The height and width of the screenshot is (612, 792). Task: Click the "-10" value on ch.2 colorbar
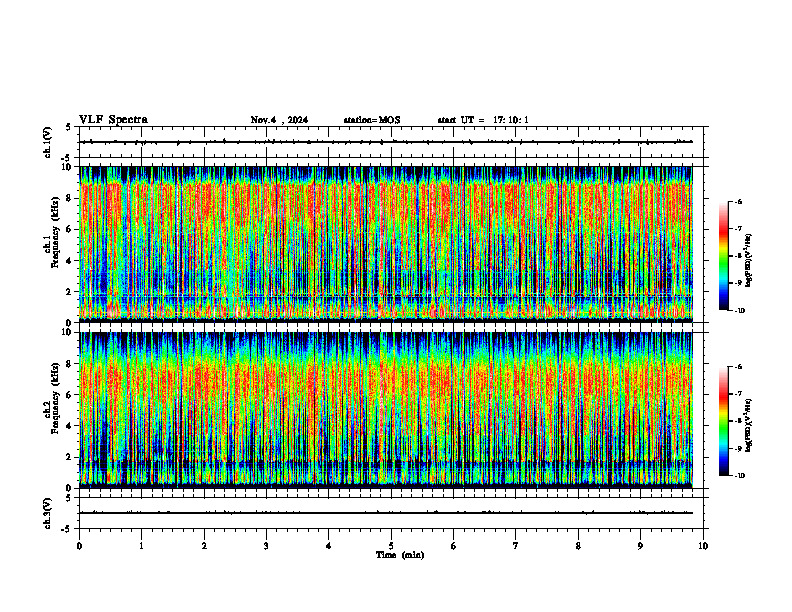coord(739,476)
